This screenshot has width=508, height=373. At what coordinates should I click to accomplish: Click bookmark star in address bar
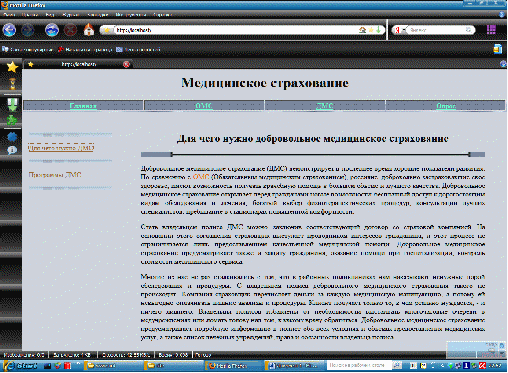click(x=371, y=30)
